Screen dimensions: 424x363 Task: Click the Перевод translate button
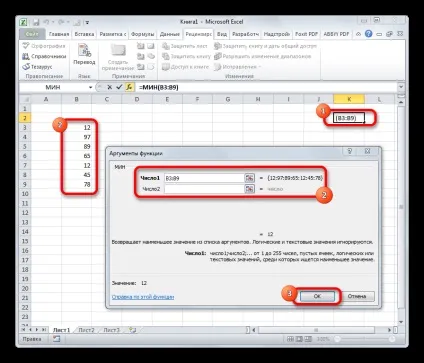click(x=84, y=54)
